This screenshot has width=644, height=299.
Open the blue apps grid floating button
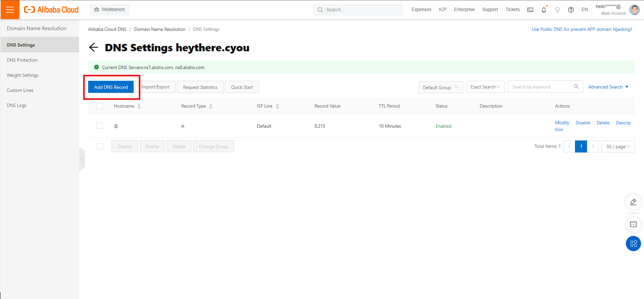point(633,244)
